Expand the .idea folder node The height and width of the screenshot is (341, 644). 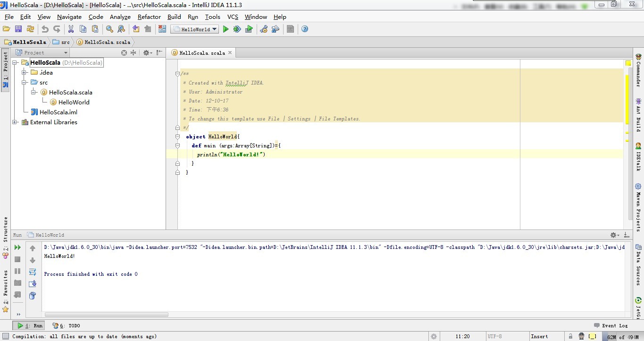tap(25, 73)
